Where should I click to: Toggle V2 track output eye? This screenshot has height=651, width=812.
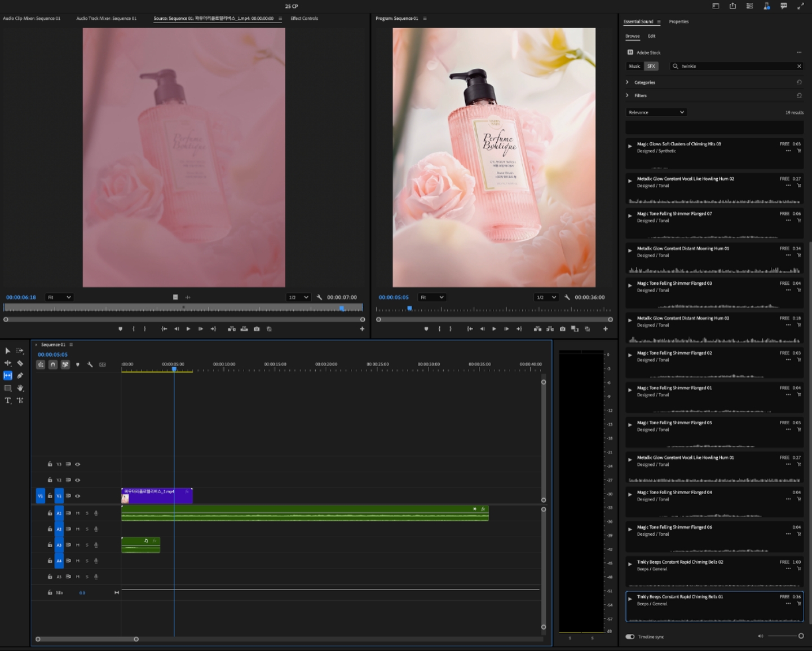coord(78,480)
